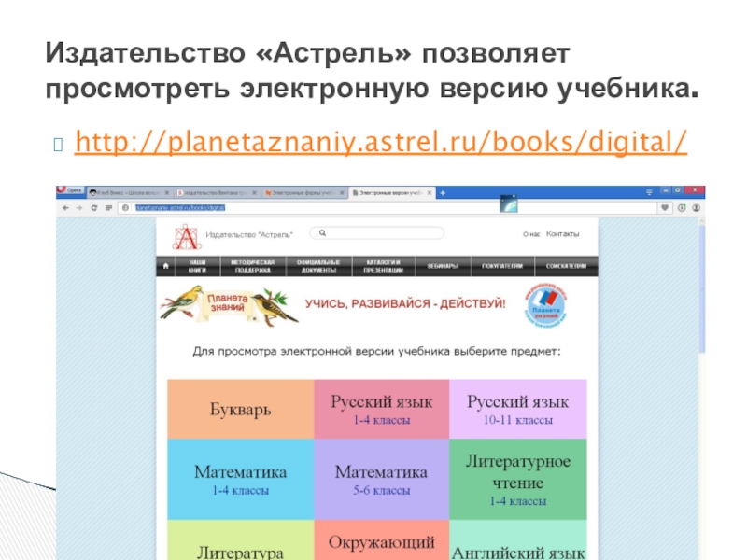
Task: Select the 'Окружающий' subject tile
Action: coord(382,540)
